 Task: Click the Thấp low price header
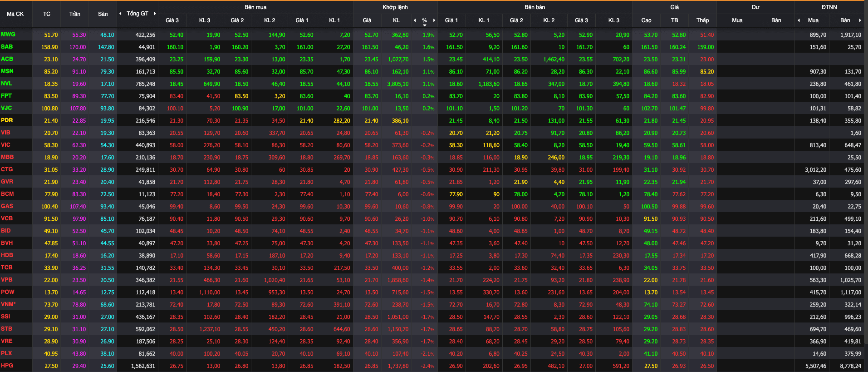(703, 20)
